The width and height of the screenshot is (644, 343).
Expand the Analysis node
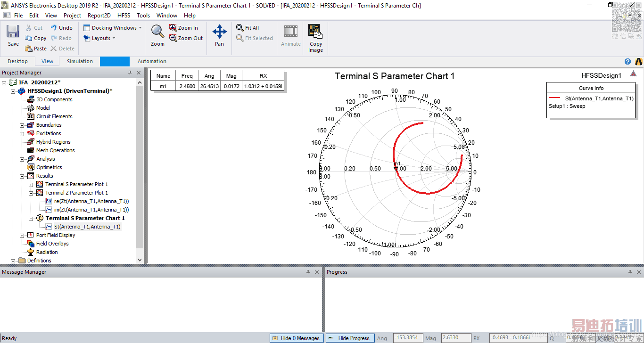(x=22, y=159)
